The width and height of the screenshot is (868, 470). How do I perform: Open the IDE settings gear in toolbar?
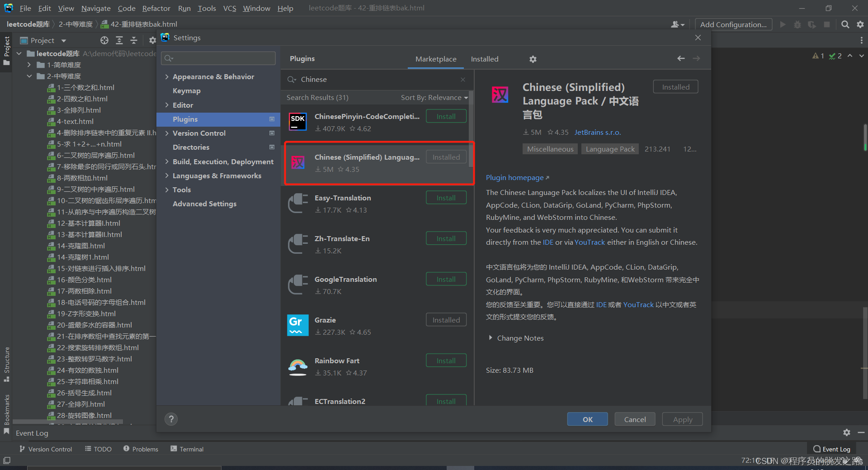click(x=860, y=24)
